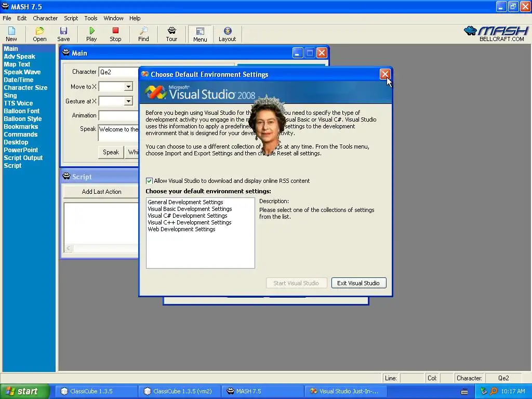Stop playback with the Stop icon
The width and height of the screenshot is (532, 399).
coord(115,34)
